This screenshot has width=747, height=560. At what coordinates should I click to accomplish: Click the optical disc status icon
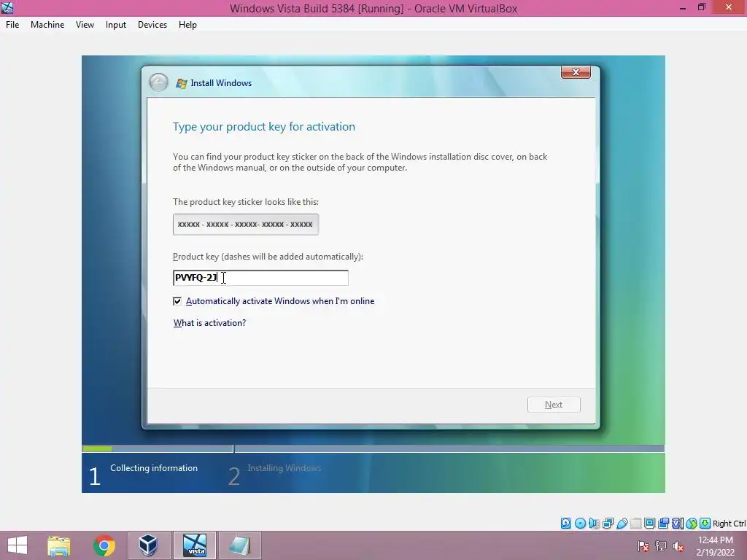(x=580, y=524)
